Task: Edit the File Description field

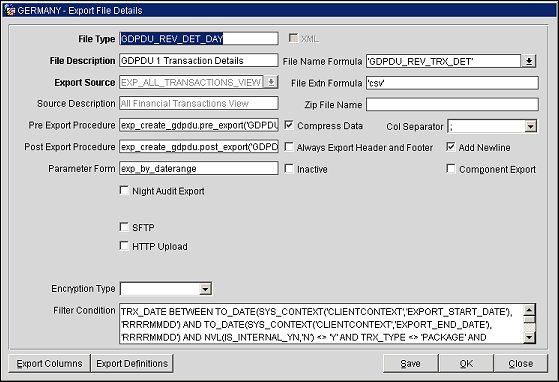Action: [199, 61]
